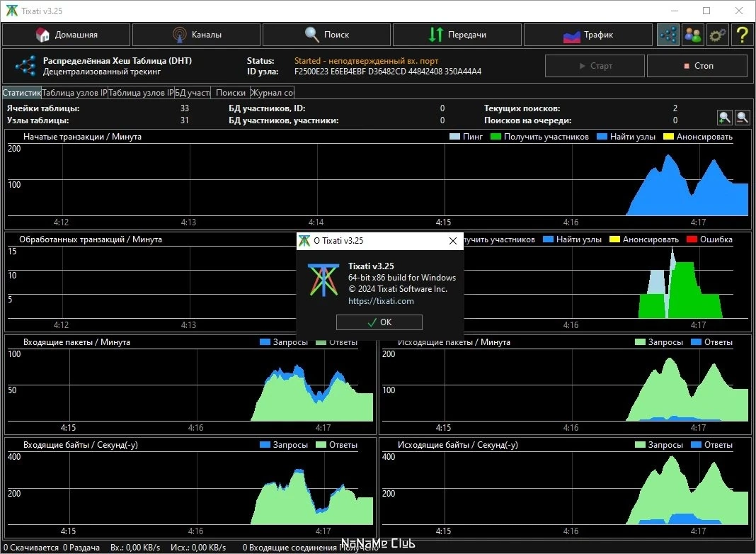Viewport: 756px width, 554px height.
Task: Click the БД участников, ID label
Action: pos(267,108)
